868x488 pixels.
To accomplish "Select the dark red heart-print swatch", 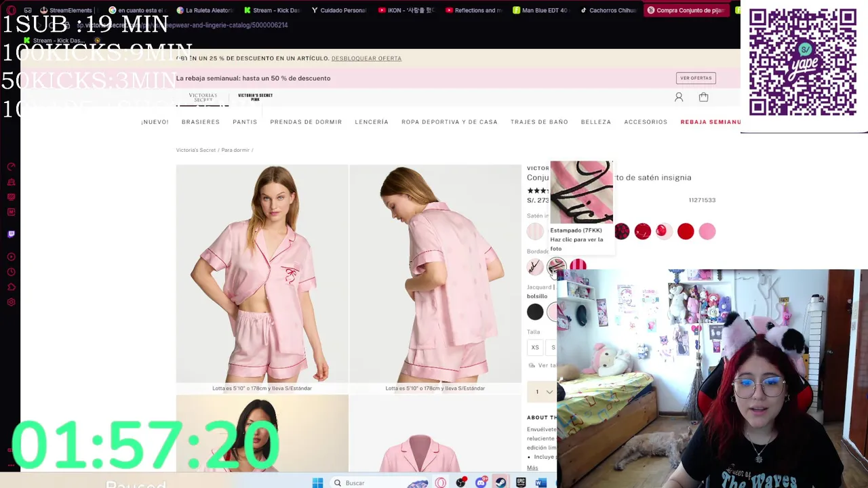I will coord(622,232).
